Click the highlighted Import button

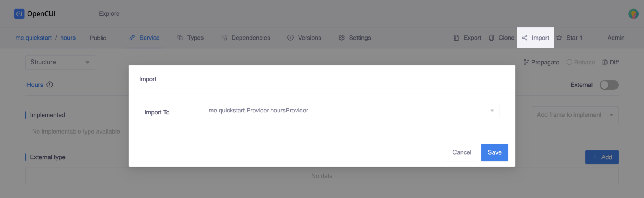536,38
